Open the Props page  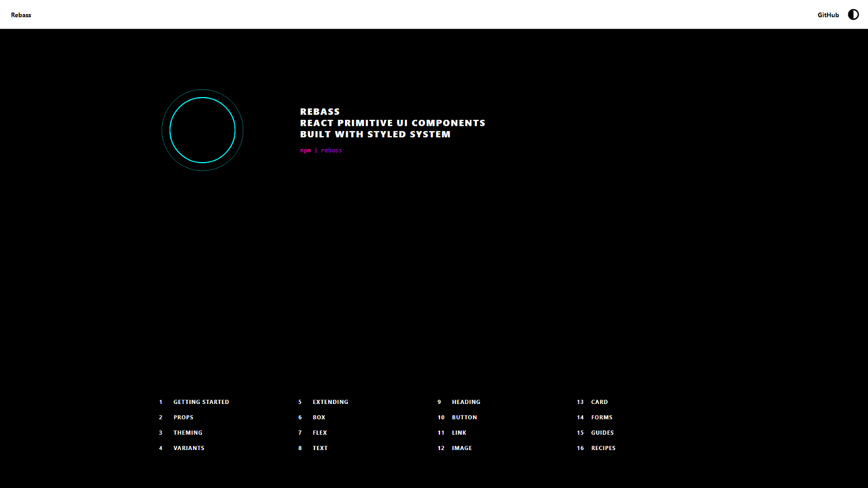[183, 418]
